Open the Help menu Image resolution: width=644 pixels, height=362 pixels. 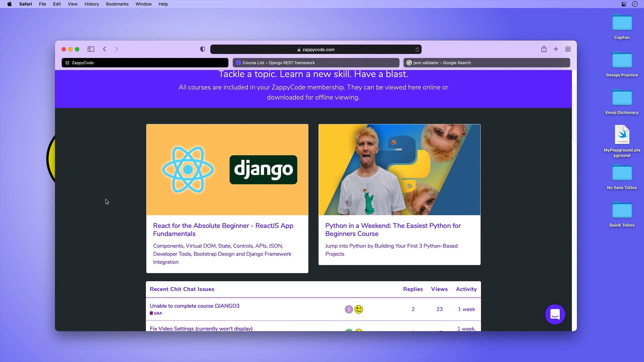(163, 4)
